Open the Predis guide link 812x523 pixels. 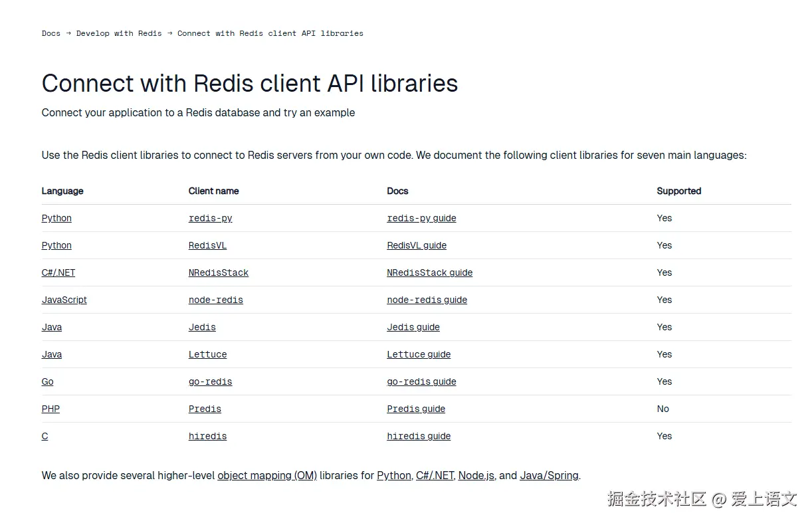point(417,409)
